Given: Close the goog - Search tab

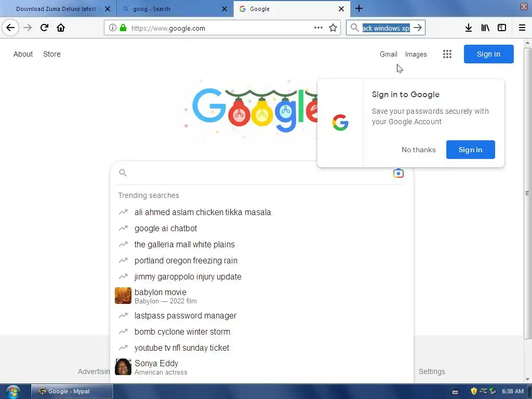Looking at the screenshot, I should click(x=224, y=9).
